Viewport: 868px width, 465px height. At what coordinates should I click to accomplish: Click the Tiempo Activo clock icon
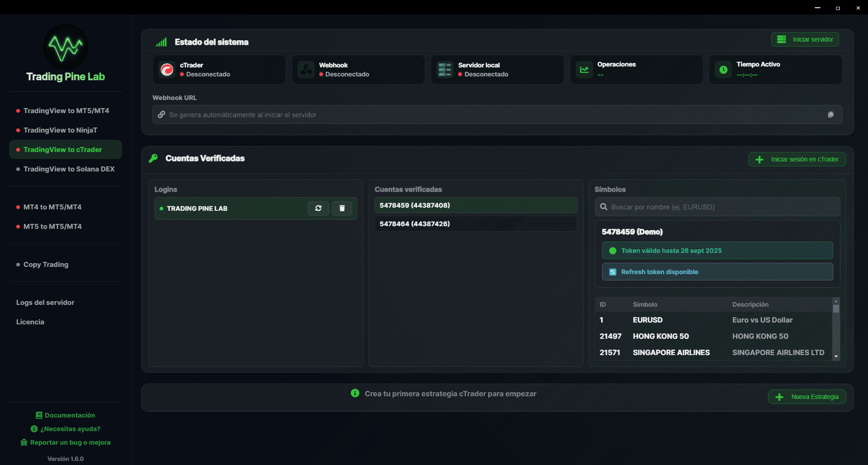coord(723,70)
